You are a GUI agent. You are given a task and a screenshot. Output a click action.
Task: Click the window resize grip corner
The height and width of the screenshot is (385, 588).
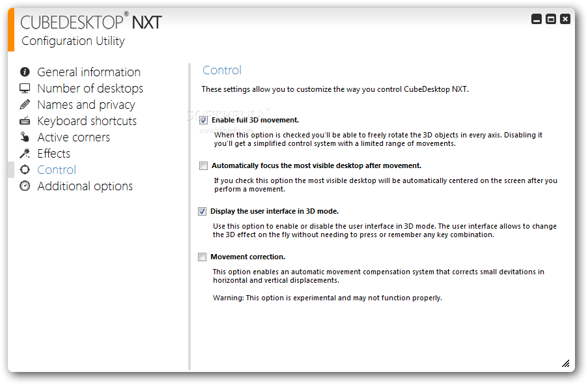[565, 364]
